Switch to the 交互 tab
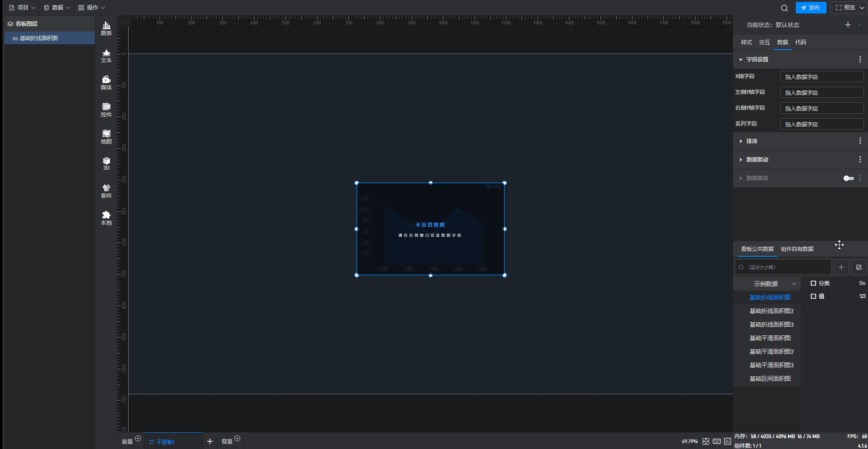868x449 pixels. (x=764, y=42)
